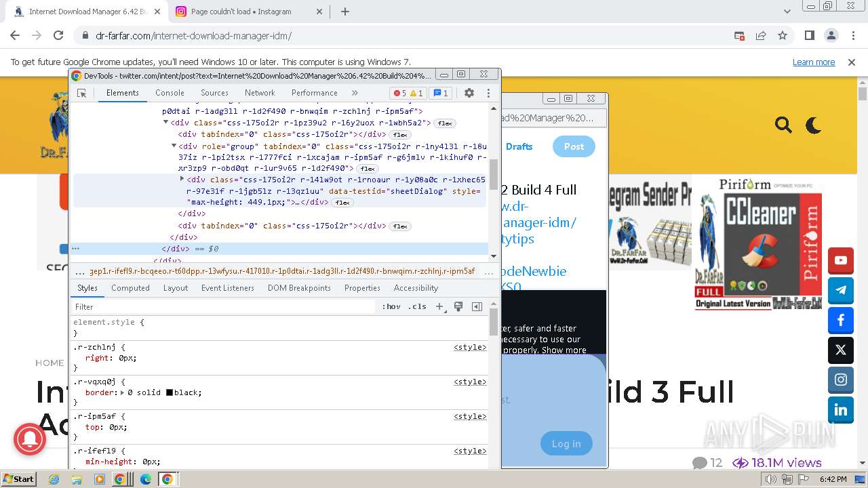Screen dimensions: 868x488
Task: Open Telegram social sidebar button
Action: pos(841,290)
